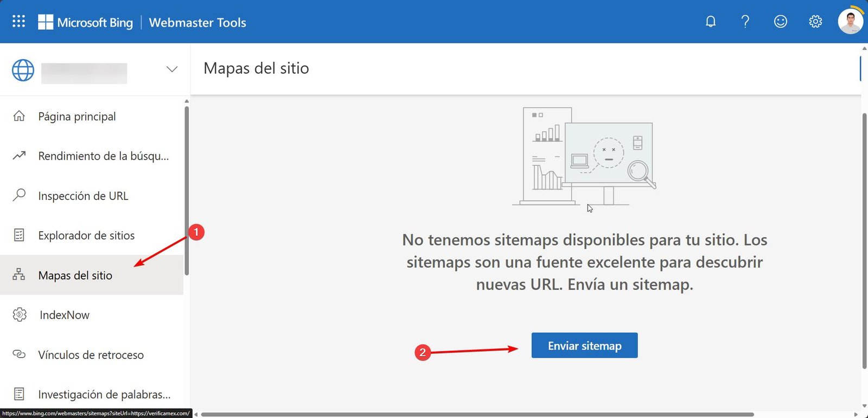This screenshot has height=418, width=868.
Task: Click the sidebar scroll-up arrow
Action: coord(187,101)
